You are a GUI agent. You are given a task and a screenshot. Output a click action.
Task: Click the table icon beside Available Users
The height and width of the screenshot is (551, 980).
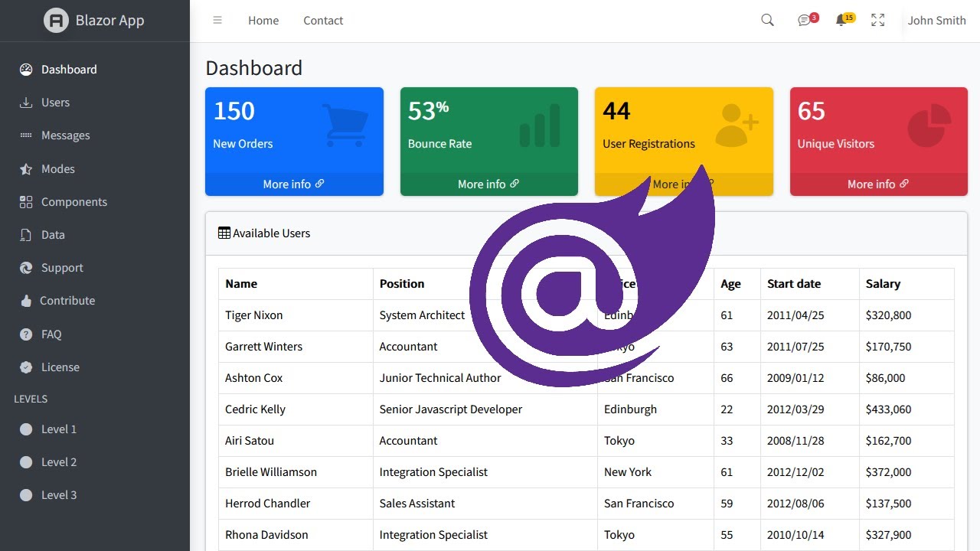224,233
